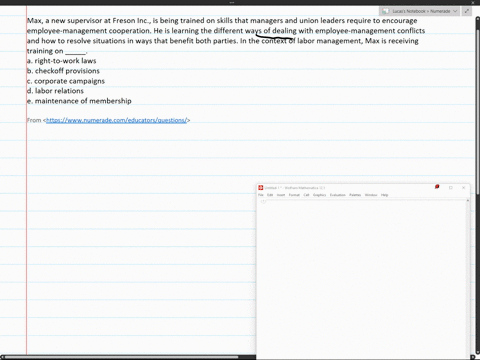
Task: Click the 'Freson Inc.' text in the question
Action: pyautogui.click(x=131, y=21)
